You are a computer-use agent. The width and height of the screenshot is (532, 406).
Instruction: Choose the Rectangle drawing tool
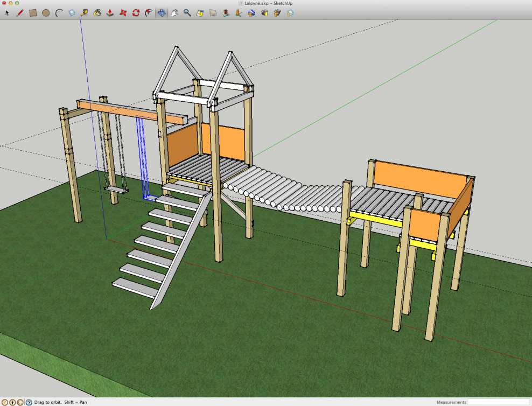[x=33, y=13]
